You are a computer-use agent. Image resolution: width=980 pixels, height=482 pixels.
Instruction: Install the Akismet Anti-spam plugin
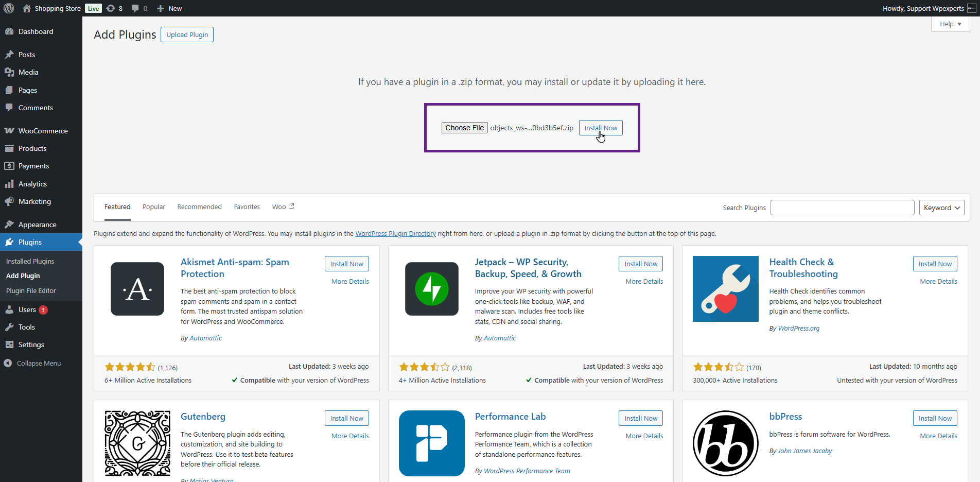pos(346,263)
